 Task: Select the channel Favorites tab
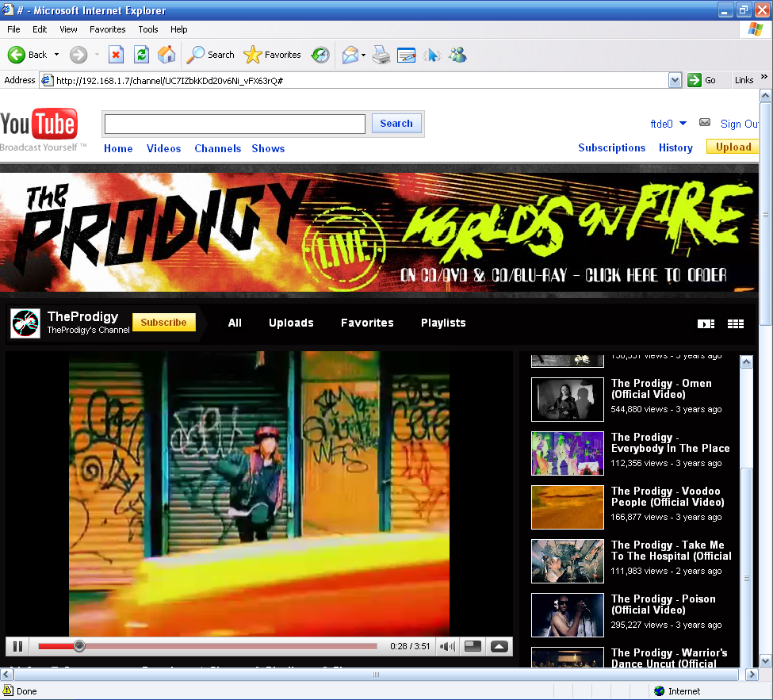click(x=367, y=323)
